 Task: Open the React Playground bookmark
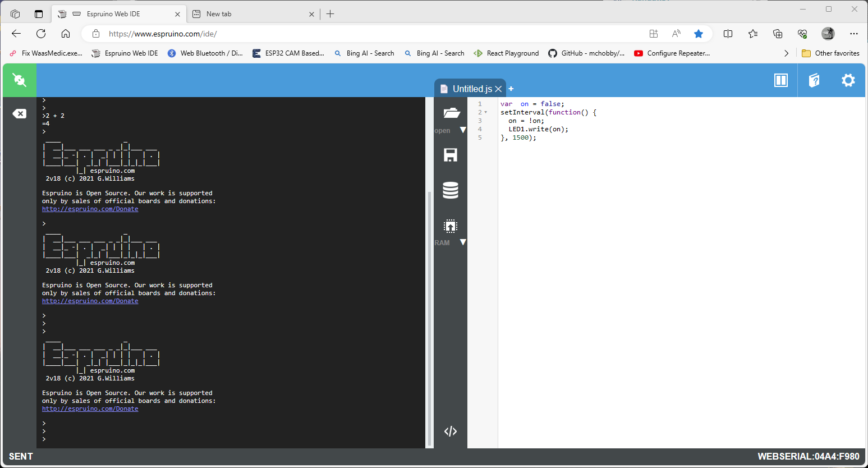click(x=506, y=53)
